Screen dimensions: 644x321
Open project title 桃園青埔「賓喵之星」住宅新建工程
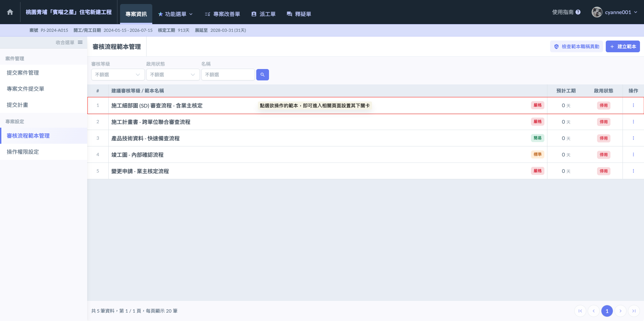pos(69,12)
